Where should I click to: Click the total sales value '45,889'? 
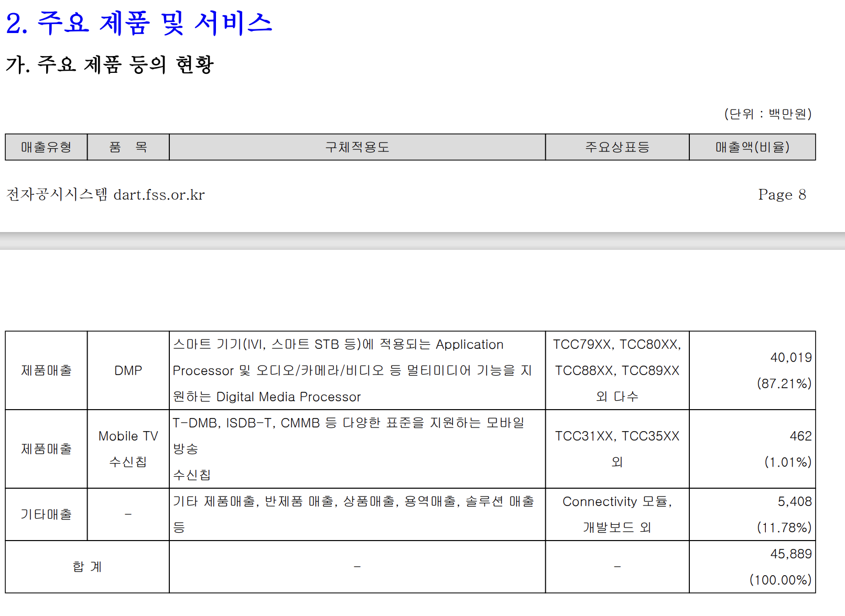tap(791, 554)
